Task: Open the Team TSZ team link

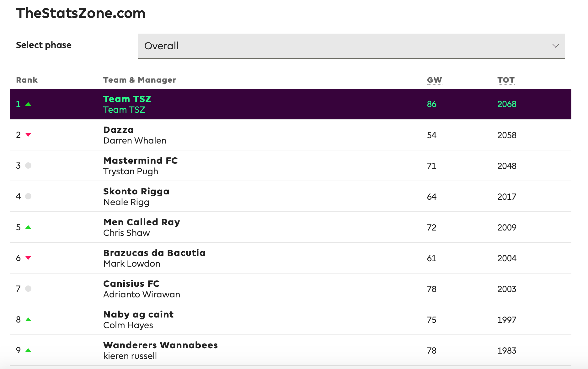Action: 127,99
